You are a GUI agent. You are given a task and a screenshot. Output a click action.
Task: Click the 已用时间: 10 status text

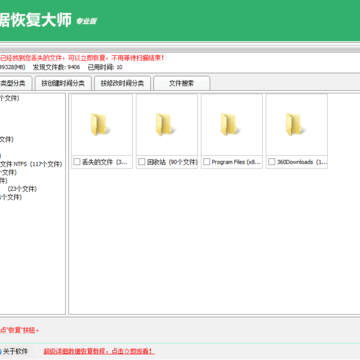105,67
